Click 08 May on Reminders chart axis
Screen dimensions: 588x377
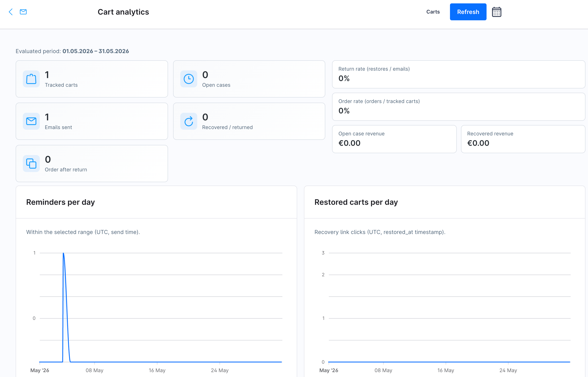point(94,370)
